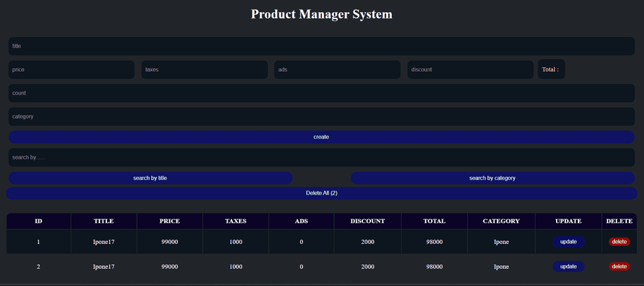Image resolution: width=644 pixels, height=286 pixels.
Task: Update the product in row 1
Action: (569, 242)
